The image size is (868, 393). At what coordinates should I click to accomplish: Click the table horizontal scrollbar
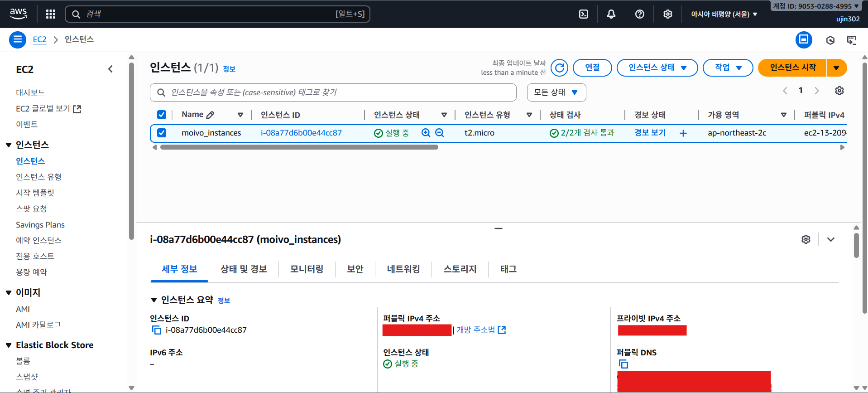[299, 147]
